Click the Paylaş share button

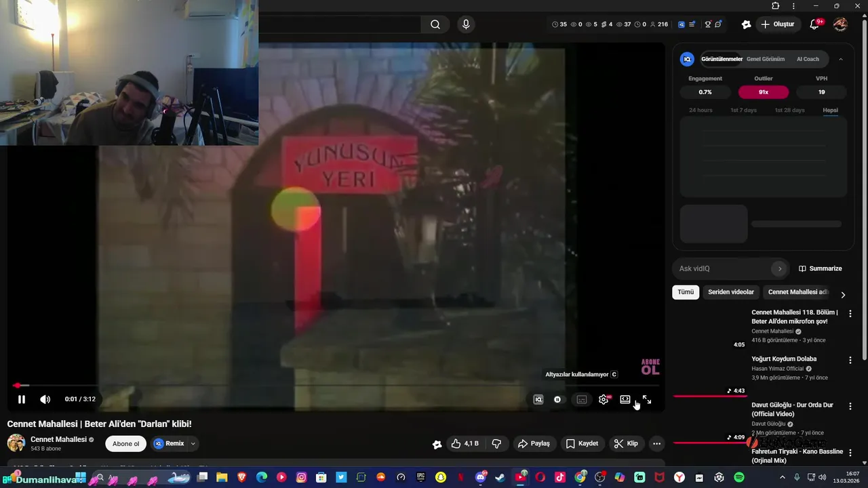(534, 444)
